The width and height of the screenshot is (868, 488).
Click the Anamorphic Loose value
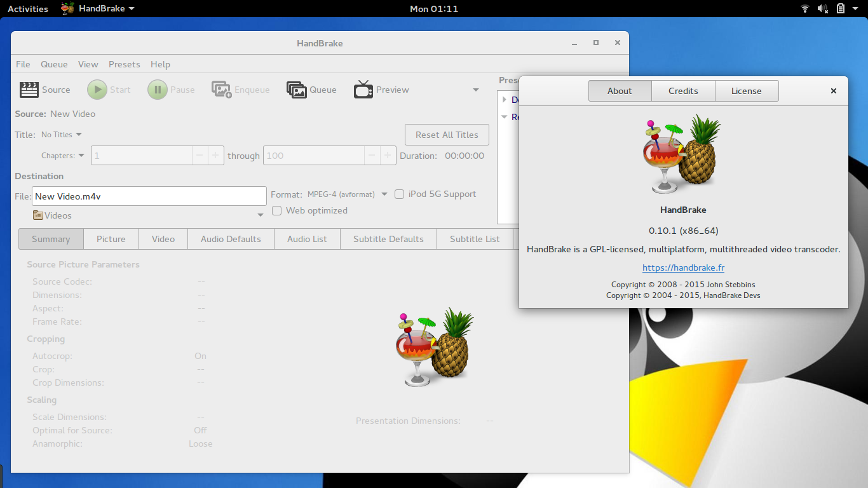point(201,444)
